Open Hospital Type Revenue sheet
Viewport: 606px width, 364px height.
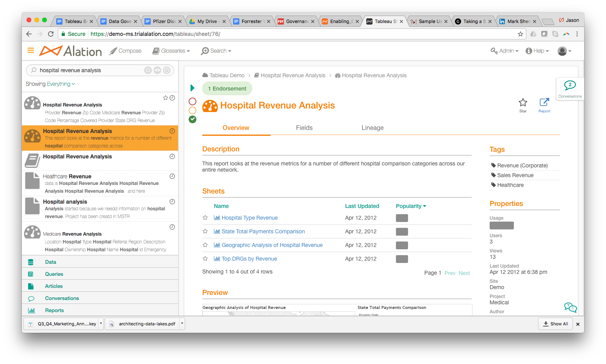[x=250, y=218]
